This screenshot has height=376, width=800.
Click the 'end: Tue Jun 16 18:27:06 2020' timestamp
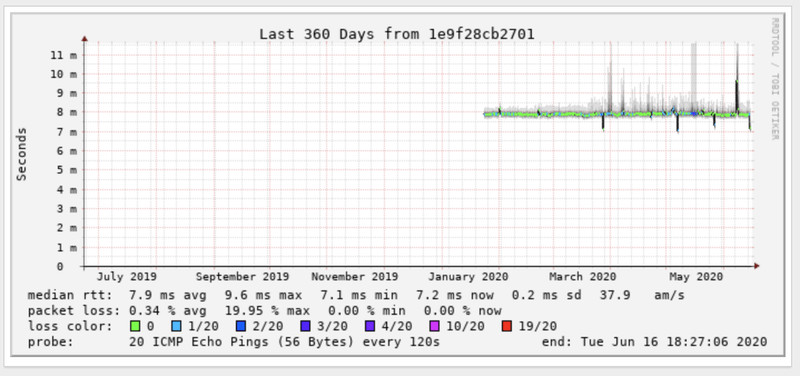pyautogui.click(x=654, y=342)
